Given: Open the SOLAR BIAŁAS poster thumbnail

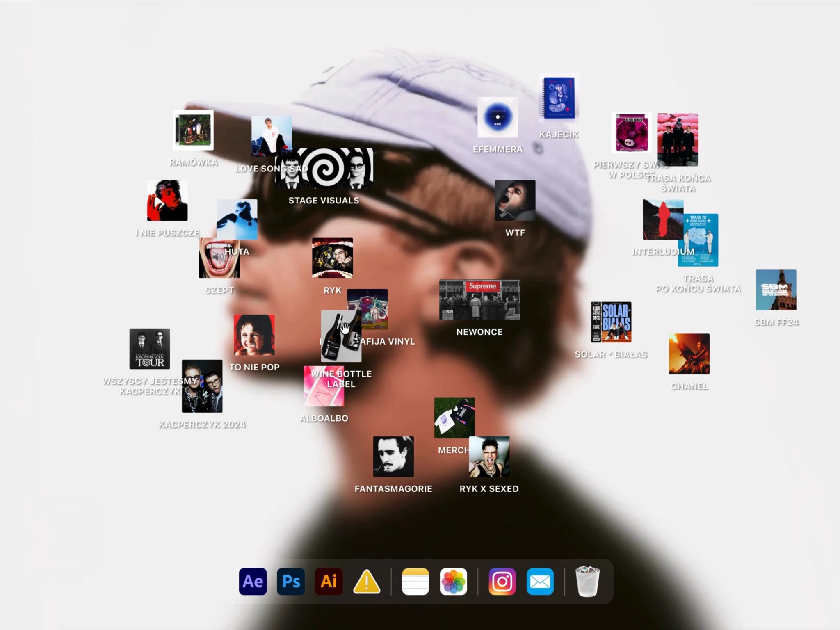Looking at the screenshot, I should point(611,322).
